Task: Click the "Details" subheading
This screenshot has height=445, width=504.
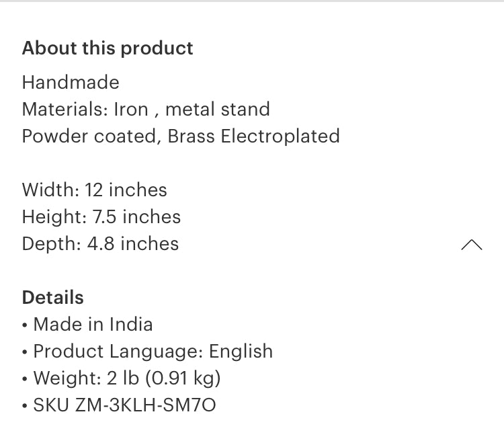Action: 53,298
